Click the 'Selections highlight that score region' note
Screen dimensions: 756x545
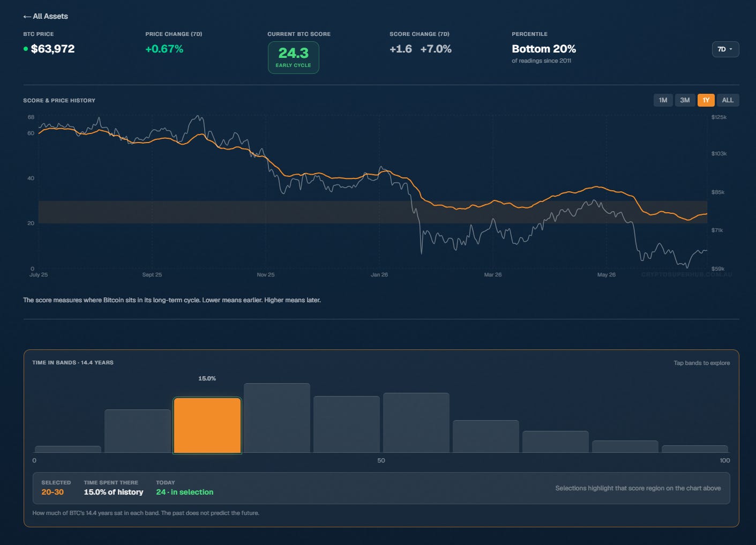click(x=638, y=488)
